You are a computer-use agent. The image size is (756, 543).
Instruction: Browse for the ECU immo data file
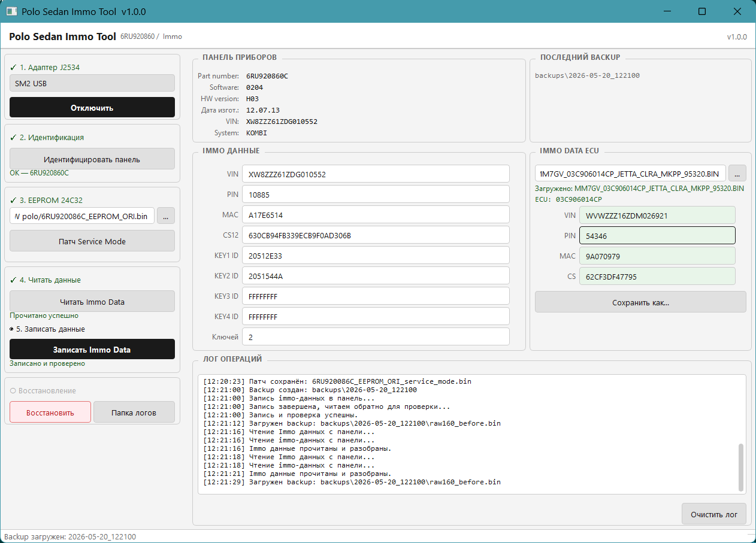point(737,173)
